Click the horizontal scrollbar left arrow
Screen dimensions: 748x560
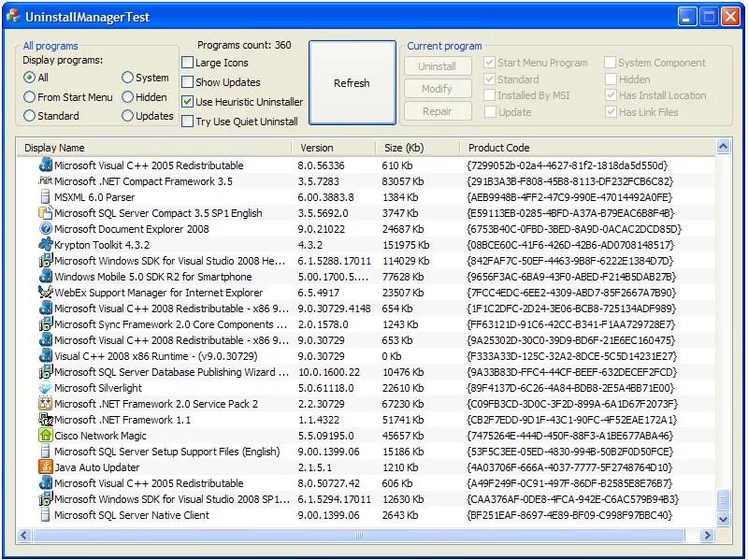point(24,535)
